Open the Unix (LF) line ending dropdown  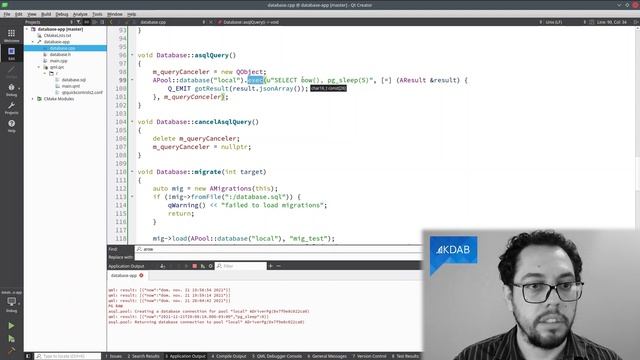(x=564, y=22)
